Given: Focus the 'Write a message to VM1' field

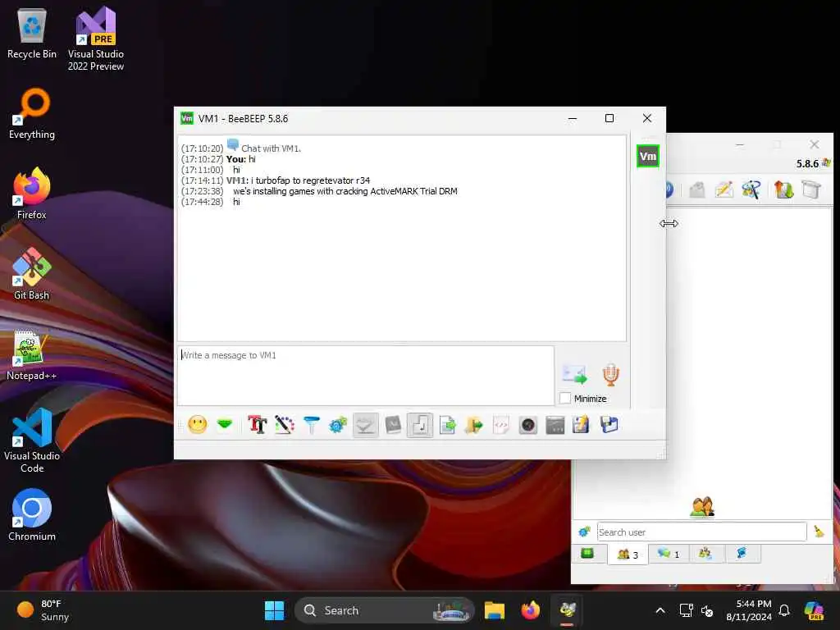Looking at the screenshot, I should pos(365,375).
